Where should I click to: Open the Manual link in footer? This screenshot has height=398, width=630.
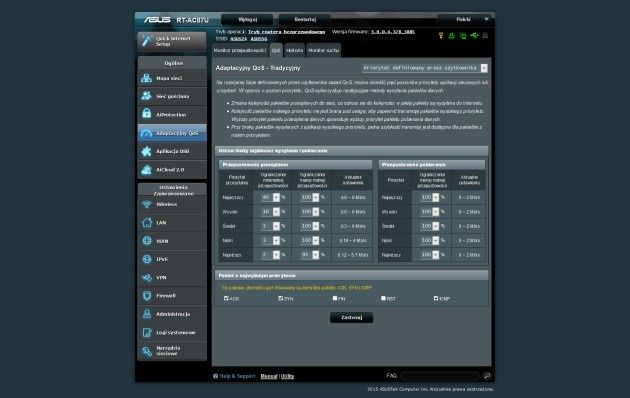point(269,376)
